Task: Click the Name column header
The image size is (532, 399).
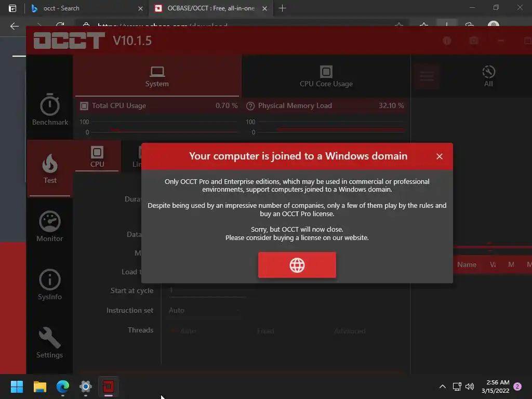Action: coord(467,264)
